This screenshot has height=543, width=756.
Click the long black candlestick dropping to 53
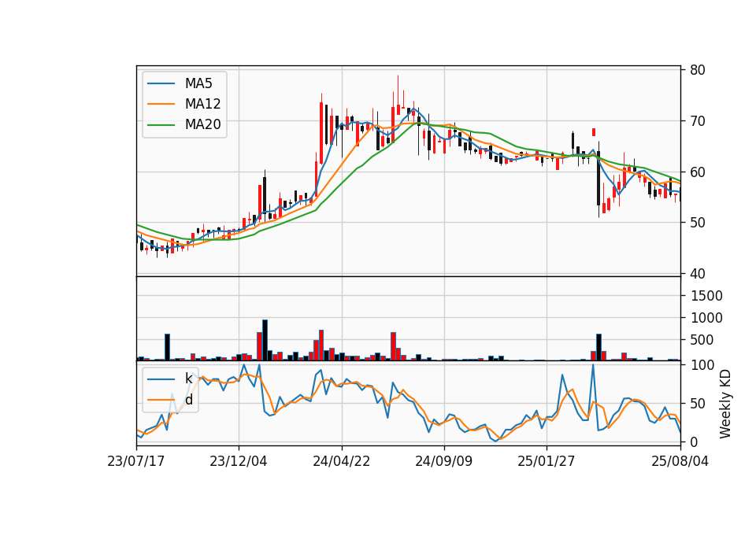598,179
